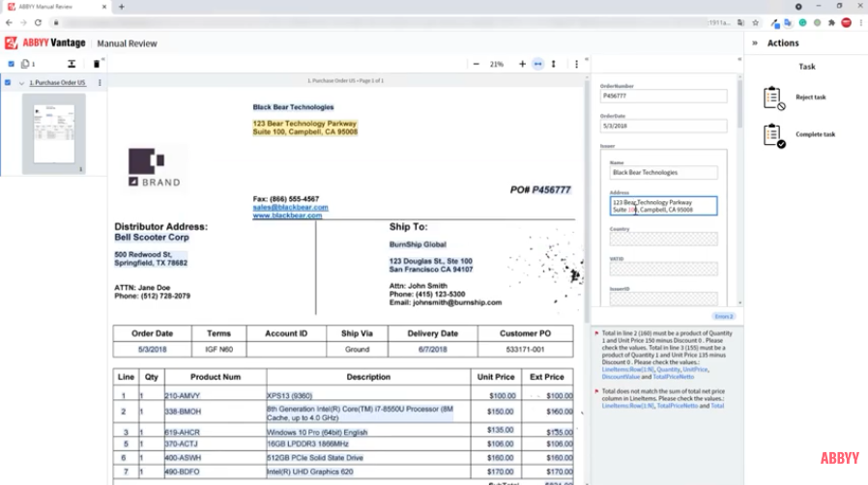This screenshot has width=868, height=485.
Task: Click the DiscountValue error link
Action: click(621, 377)
